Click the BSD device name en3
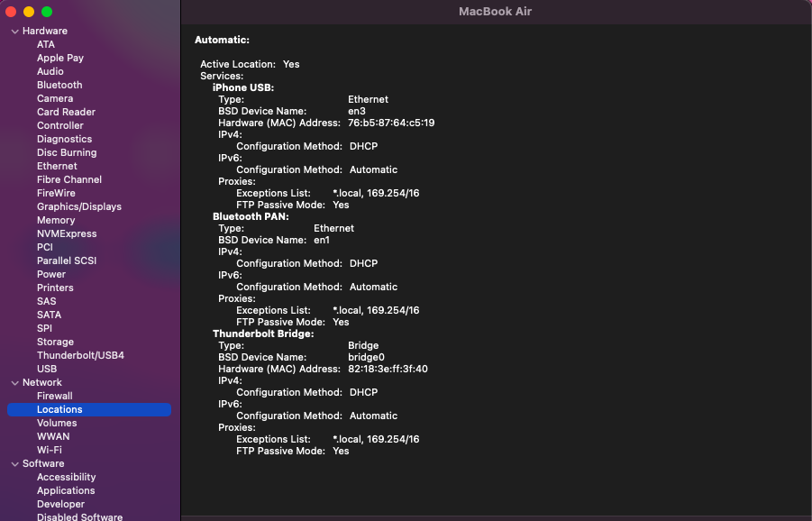Viewport: 812px width, 521px height. [x=357, y=111]
